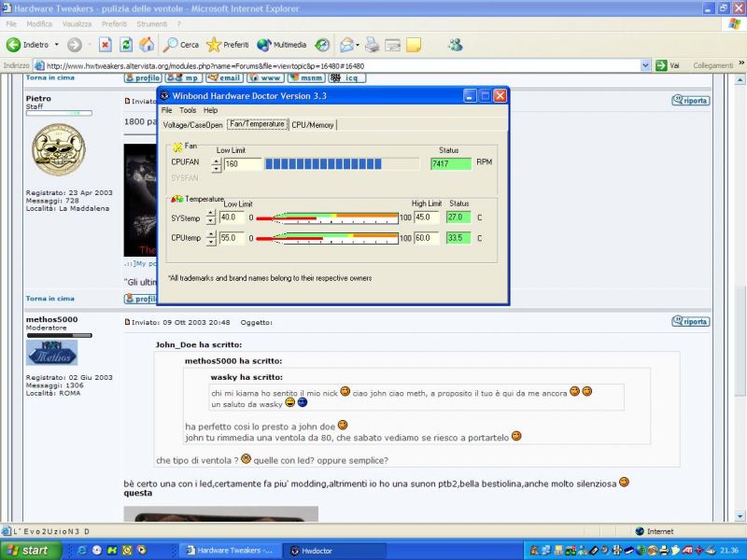Viewport: 747px width, 560px height.
Task: Select the Fan/Temperature tab
Action: (x=258, y=124)
